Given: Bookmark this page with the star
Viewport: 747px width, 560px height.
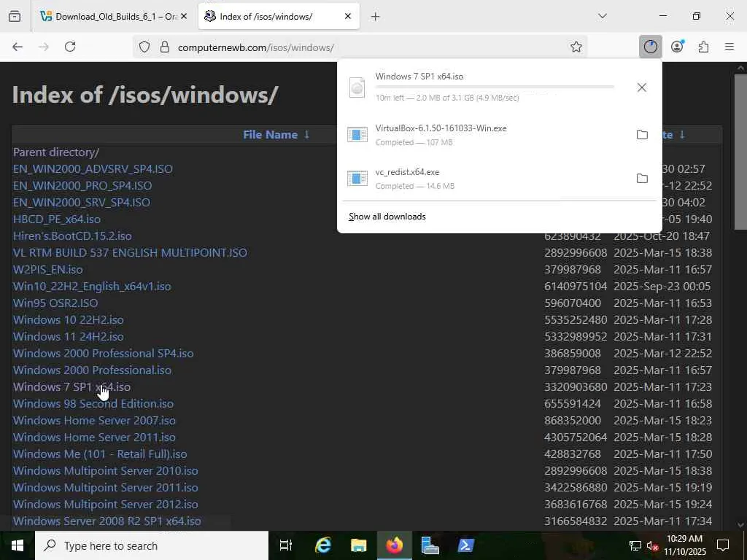Looking at the screenshot, I should 576,47.
